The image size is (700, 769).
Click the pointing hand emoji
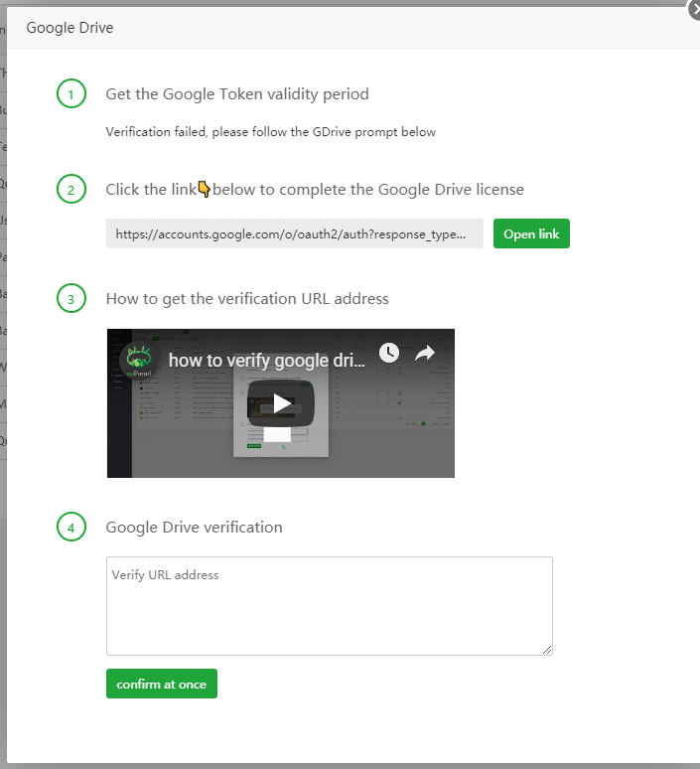(204, 189)
